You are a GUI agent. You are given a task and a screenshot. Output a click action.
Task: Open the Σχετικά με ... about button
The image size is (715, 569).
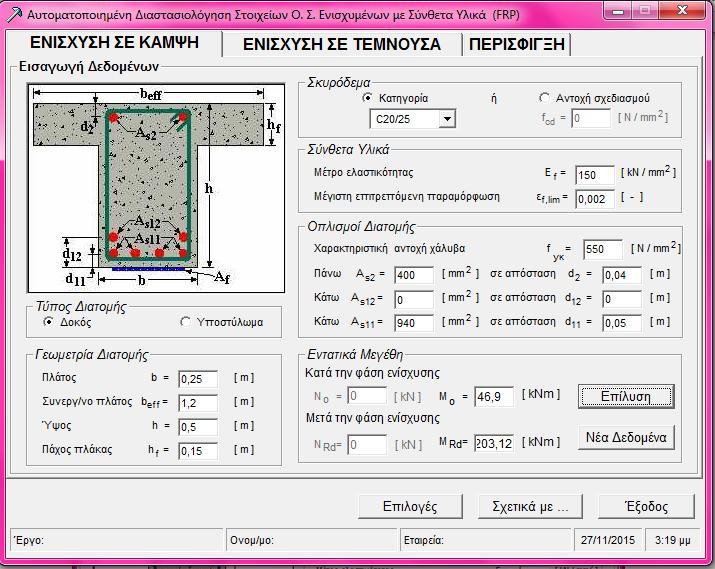tap(530, 507)
